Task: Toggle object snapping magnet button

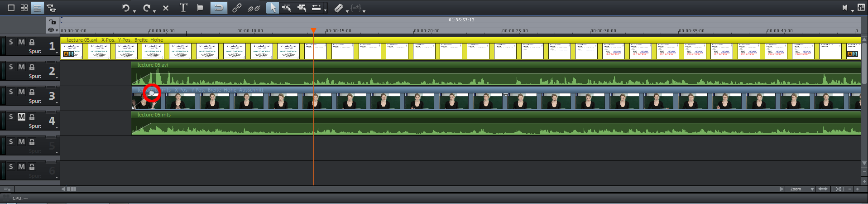Action: tap(219, 8)
